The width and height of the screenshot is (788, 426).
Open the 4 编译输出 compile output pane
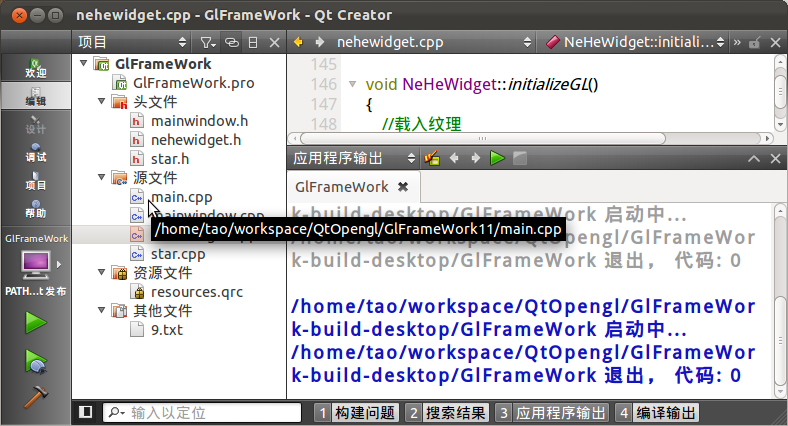tap(657, 413)
